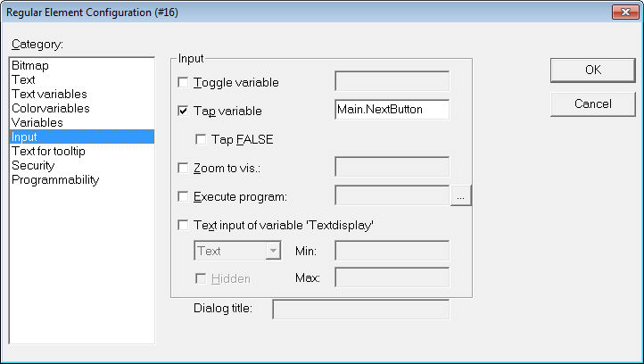Click the Cancel button

(x=592, y=104)
